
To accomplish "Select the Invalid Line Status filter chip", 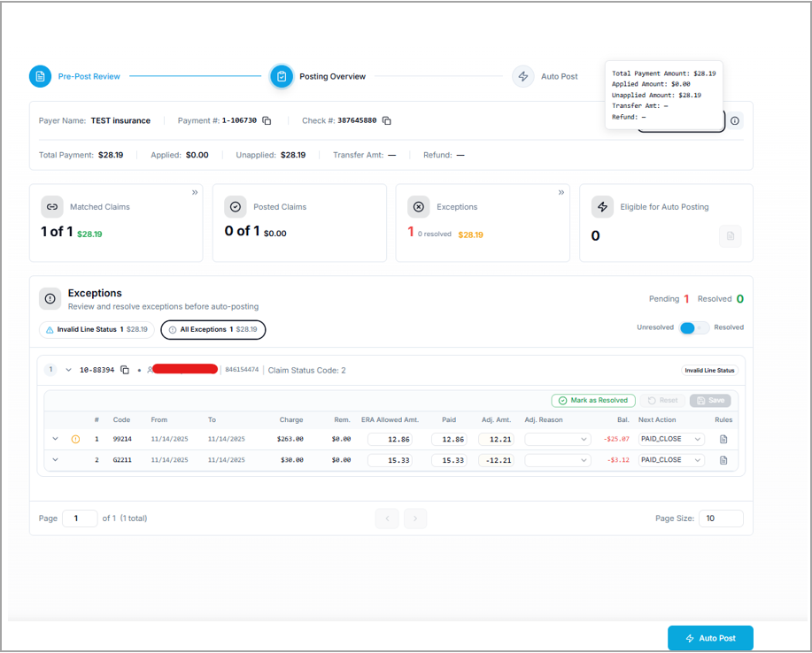I will pos(97,329).
